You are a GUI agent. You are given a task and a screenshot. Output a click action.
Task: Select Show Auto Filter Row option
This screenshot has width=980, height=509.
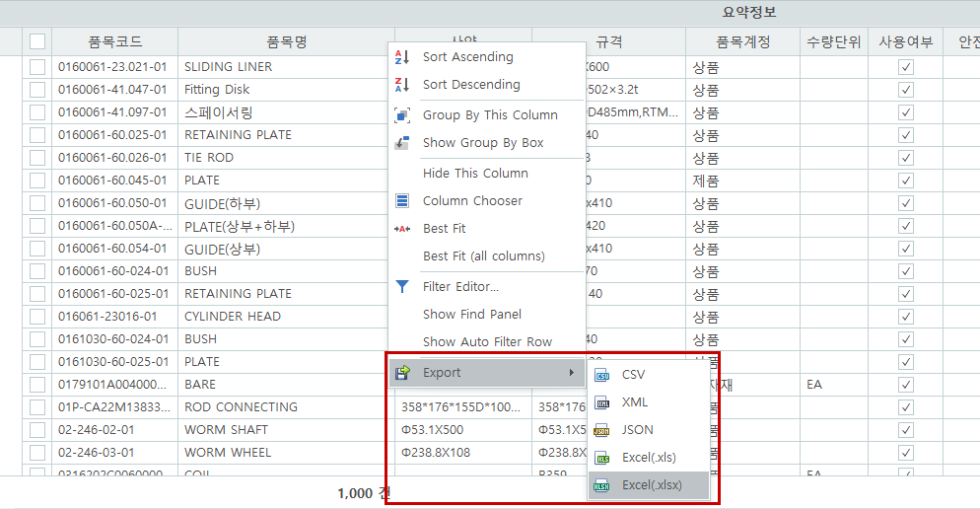tap(487, 341)
